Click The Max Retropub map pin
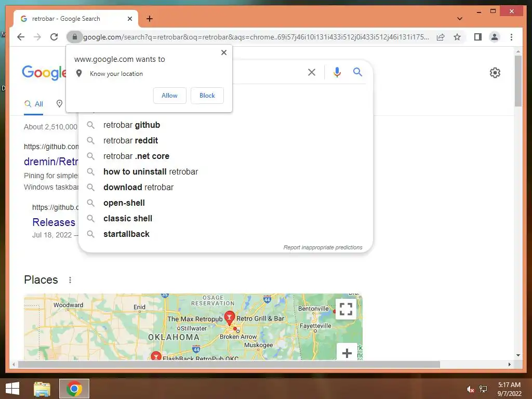 click(229, 318)
